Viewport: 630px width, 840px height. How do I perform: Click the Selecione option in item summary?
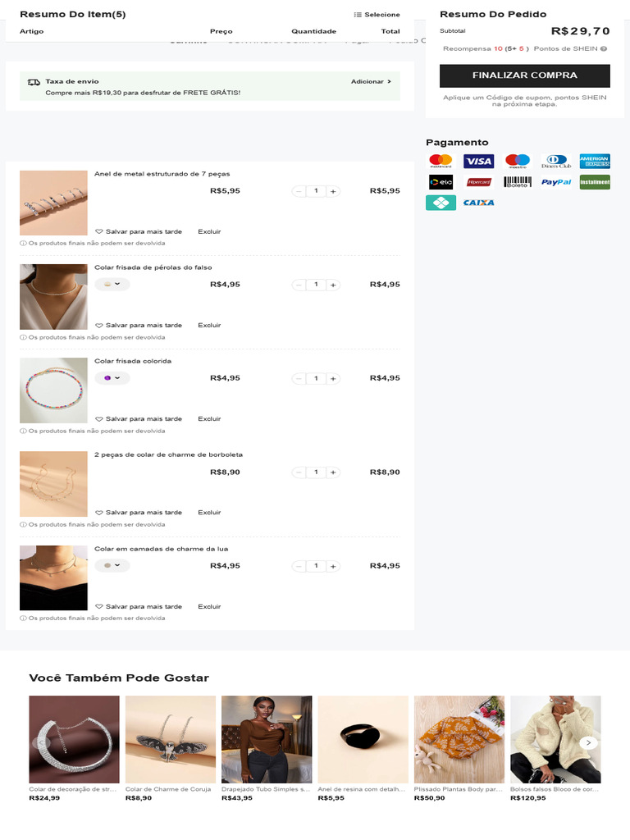click(377, 15)
